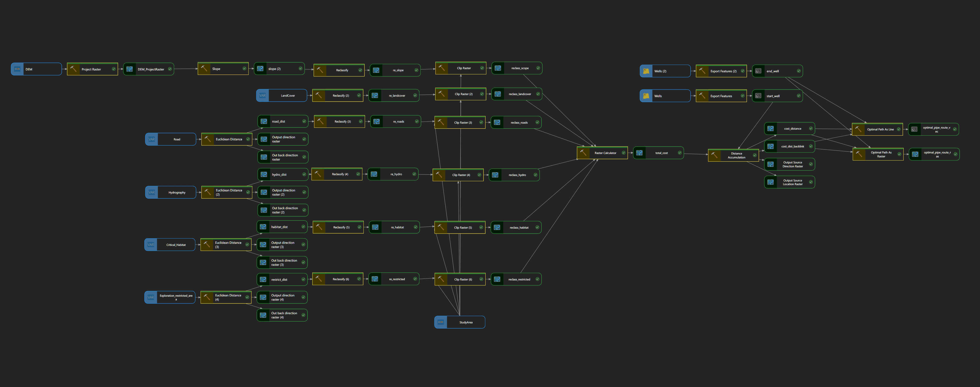980x387 pixels.
Task: Click the hammer icon on Optimal Path As Line
Action: pos(858,129)
